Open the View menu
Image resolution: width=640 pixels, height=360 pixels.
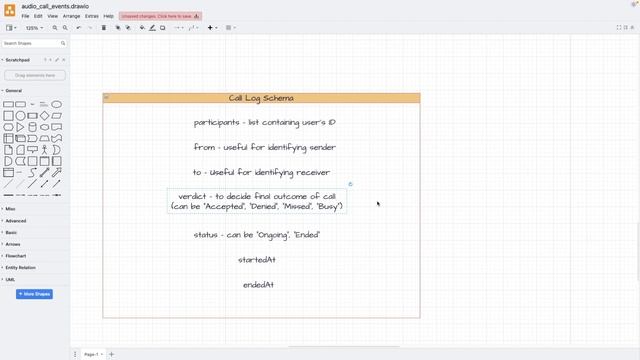[53, 16]
